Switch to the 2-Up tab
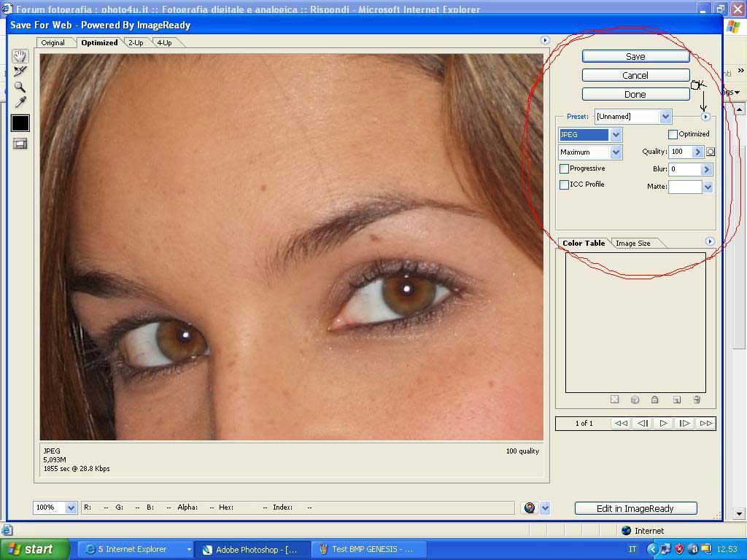Viewport: 747px width, 560px height. pos(136,43)
